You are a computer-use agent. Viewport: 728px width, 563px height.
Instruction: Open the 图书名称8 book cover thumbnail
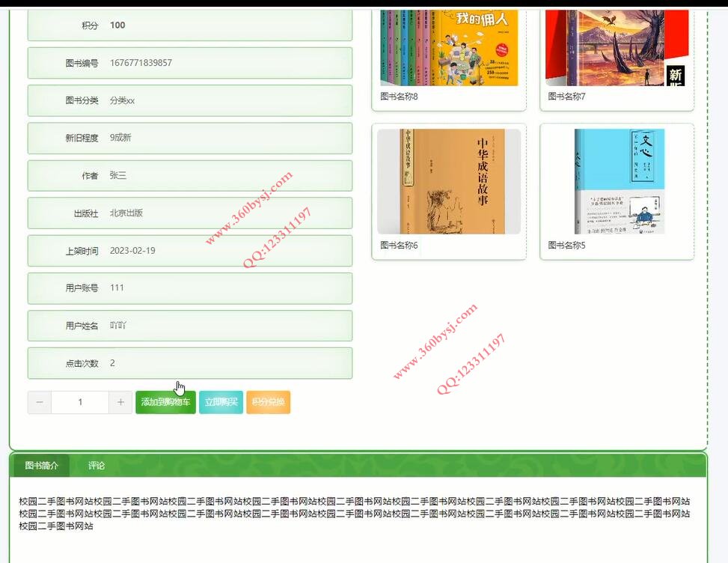click(449, 48)
